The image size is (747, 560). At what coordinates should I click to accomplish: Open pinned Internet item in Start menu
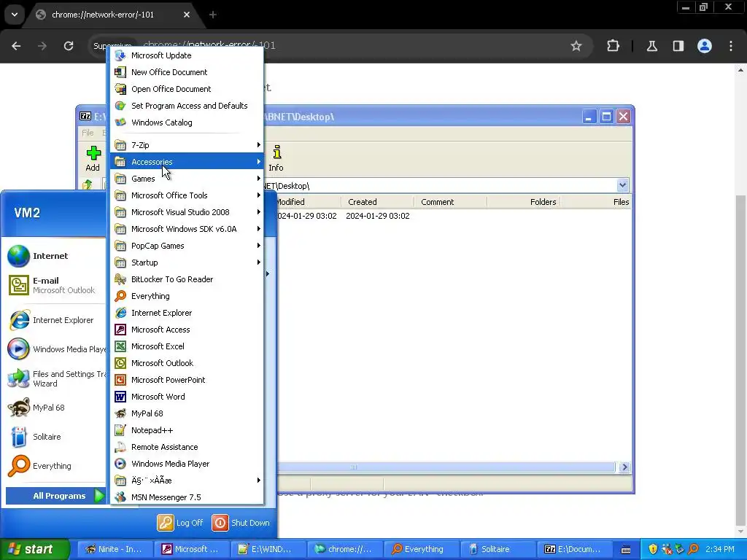(x=55, y=256)
